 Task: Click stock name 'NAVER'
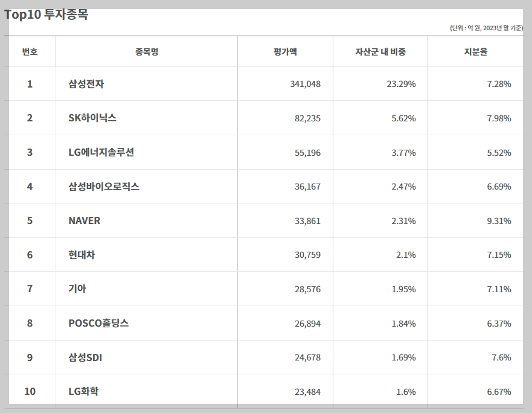pyautogui.click(x=85, y=220)
